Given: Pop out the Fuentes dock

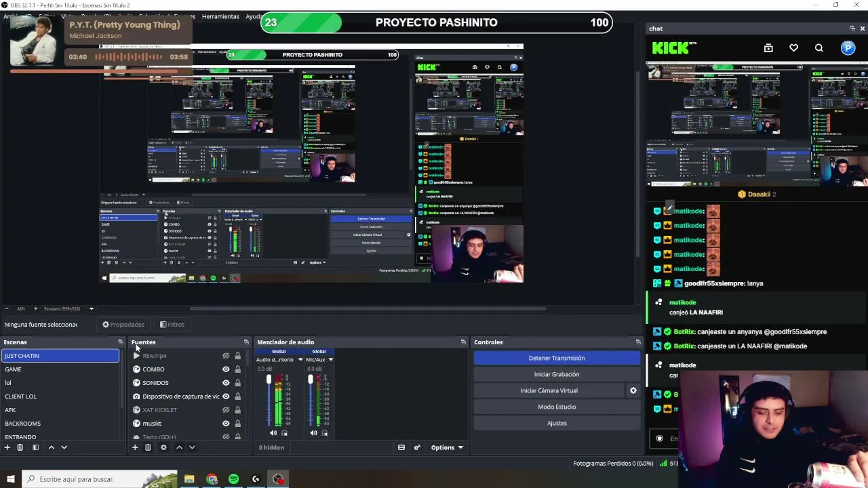Looking at the screenshot, I should point(246,342).
